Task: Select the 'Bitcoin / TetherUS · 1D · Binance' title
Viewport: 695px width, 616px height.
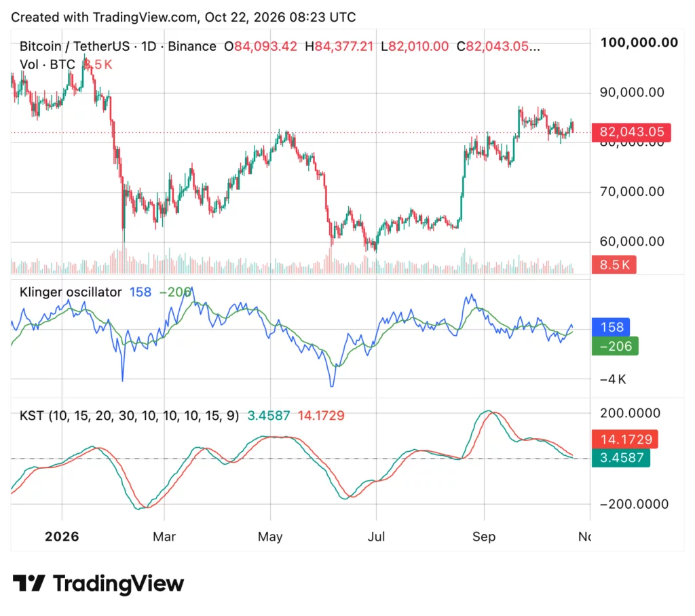Action: tap(118, 46)
